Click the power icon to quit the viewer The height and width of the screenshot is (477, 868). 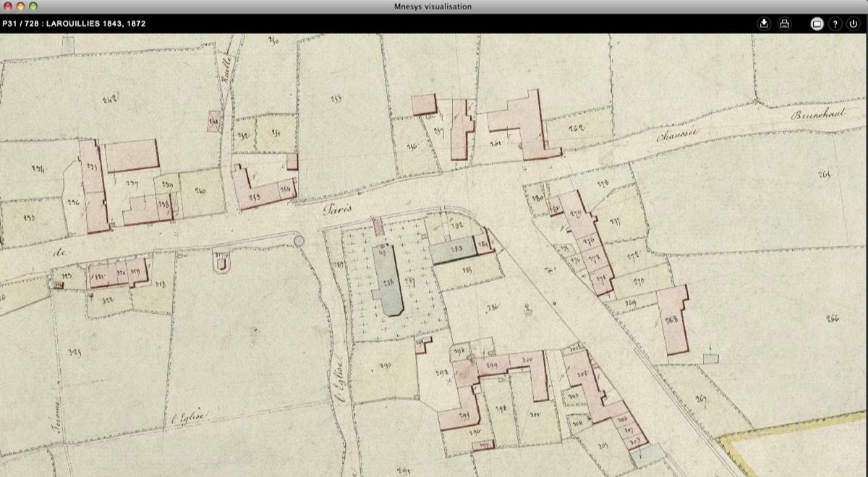854,24
